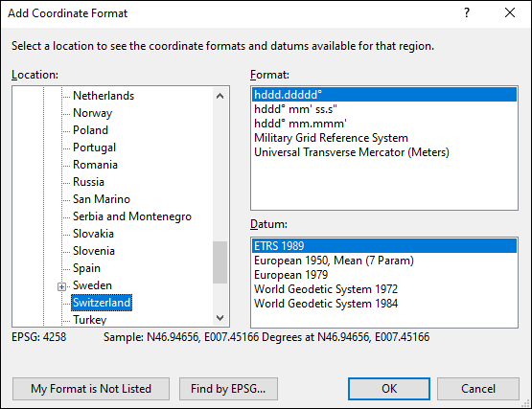Click the Cancel button
532x409 pixels.
tap(478, 389)
